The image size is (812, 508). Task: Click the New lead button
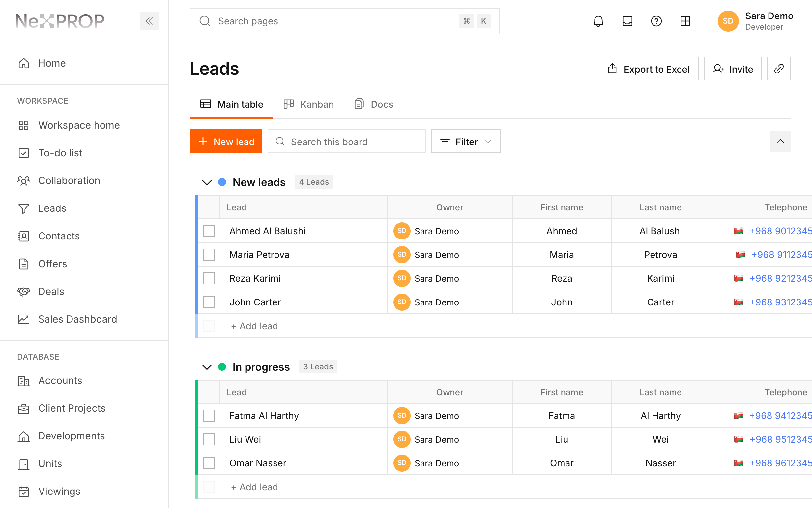click(x=226, y=142)
